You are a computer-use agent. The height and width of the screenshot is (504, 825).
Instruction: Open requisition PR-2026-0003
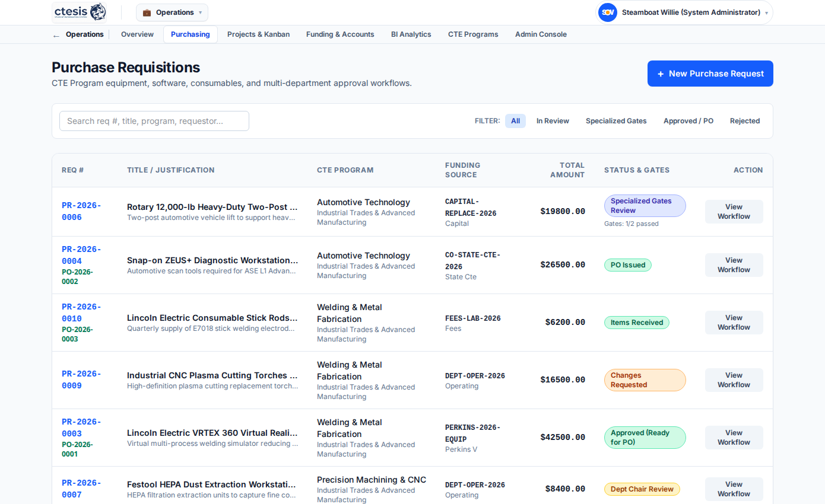(x=81, y=428)
